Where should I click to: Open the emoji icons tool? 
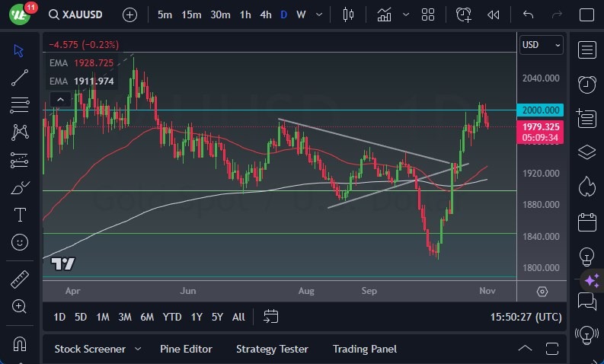(x=20, y=242)
